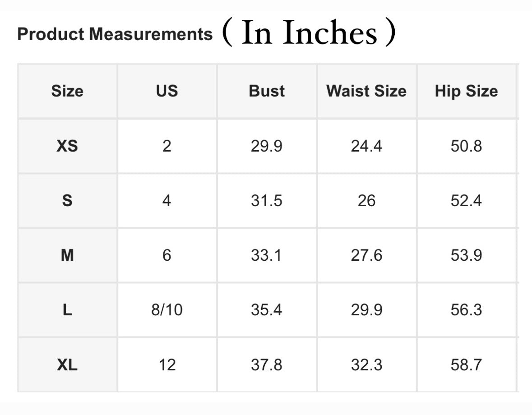Click the XL size row label
The height and width of the screenshot is (415, 532).
[67, 365]
